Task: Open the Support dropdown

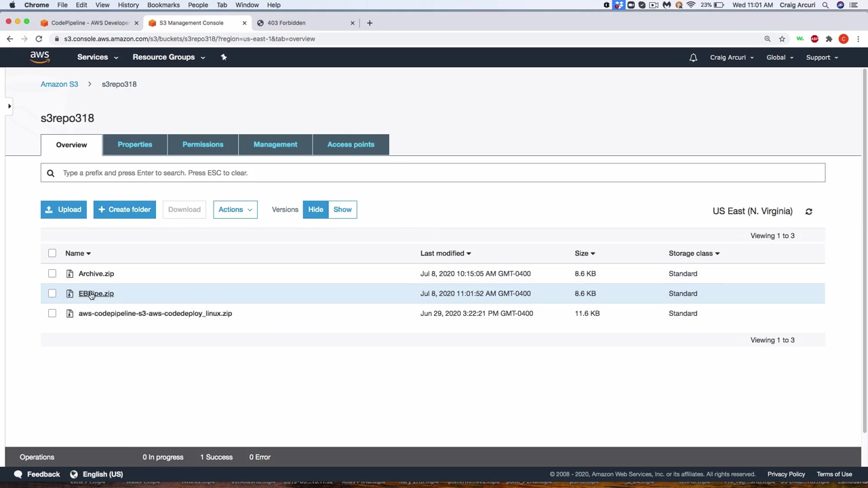Action: pyautogui.click(x=822, y=58)
